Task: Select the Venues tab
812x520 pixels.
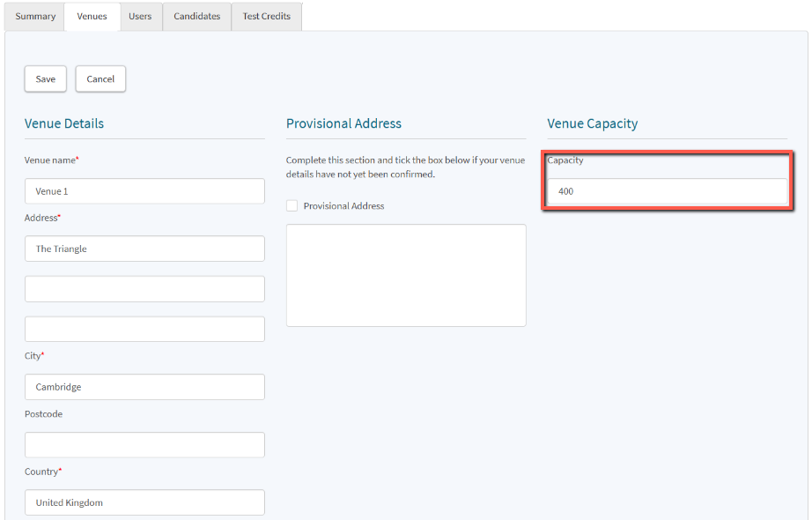Action: 92,17
